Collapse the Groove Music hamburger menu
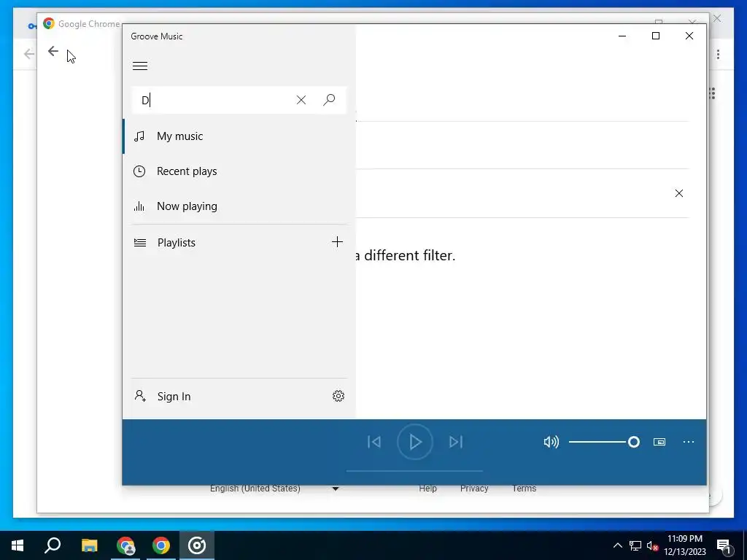Viewport: 747px width, 560px height. (x=139, y=66)
